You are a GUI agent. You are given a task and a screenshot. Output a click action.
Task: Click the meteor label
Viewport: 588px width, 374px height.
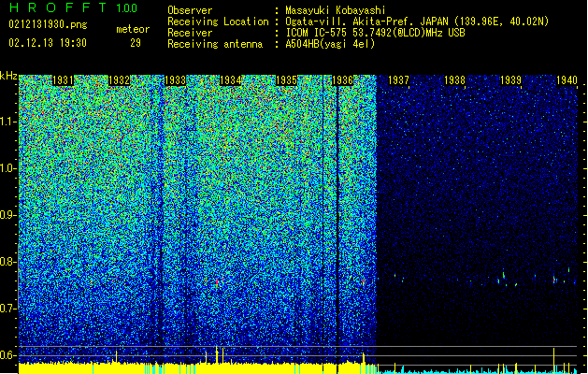[x=133, y=29]
